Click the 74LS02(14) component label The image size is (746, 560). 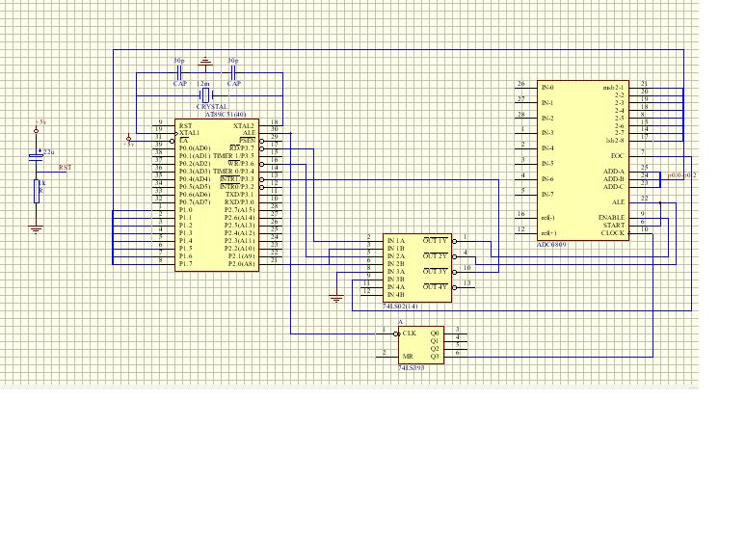click(400, 306)
